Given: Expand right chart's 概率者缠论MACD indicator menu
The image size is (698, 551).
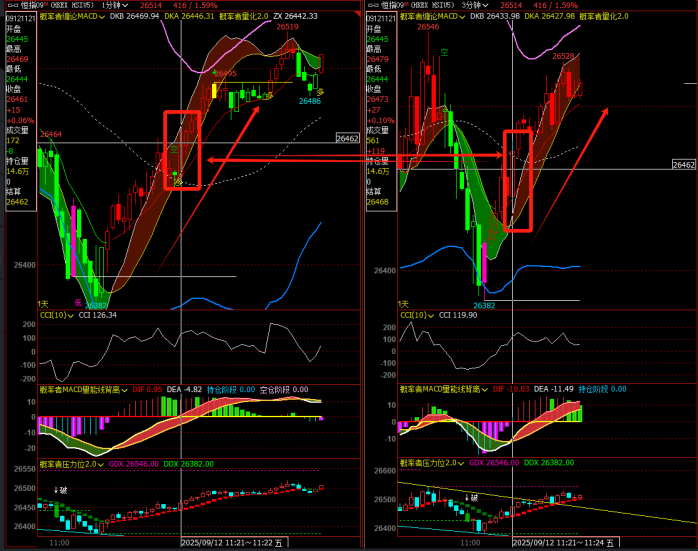Looking at the screenshot, I should 461,17.
